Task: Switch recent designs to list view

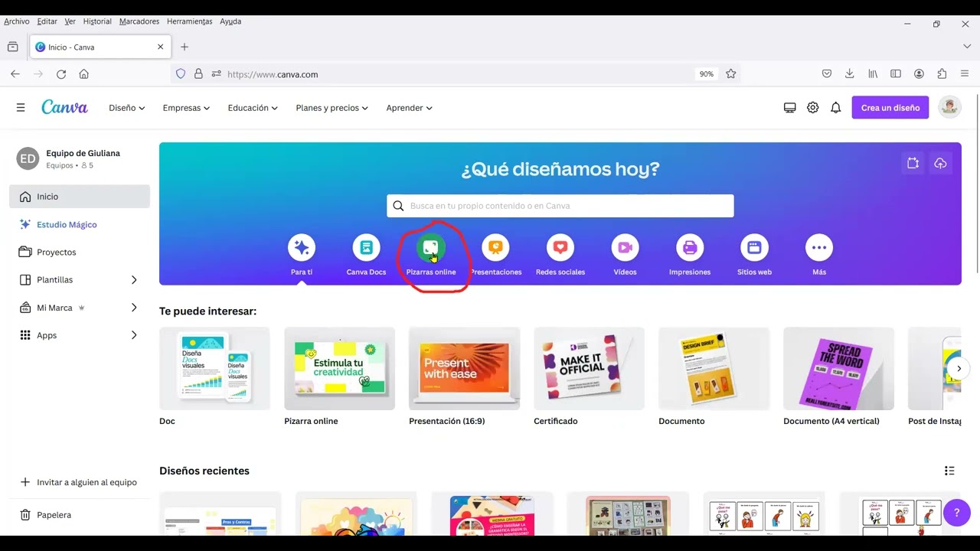Action: [x=949, y=471]
